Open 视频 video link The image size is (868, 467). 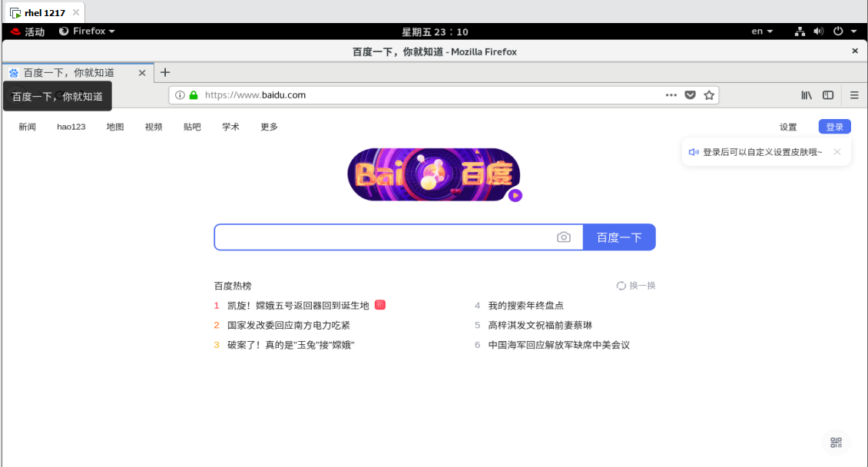pos(154,127)
